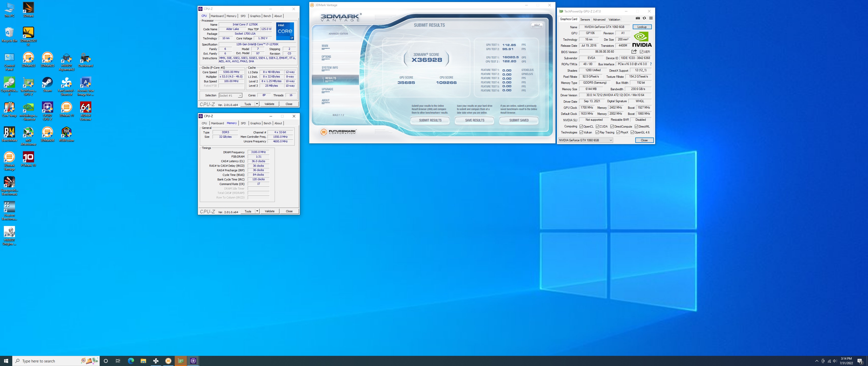Open the Bench tab in upper CPU-Z
This screenshot has height=366, width=868.
267,16
